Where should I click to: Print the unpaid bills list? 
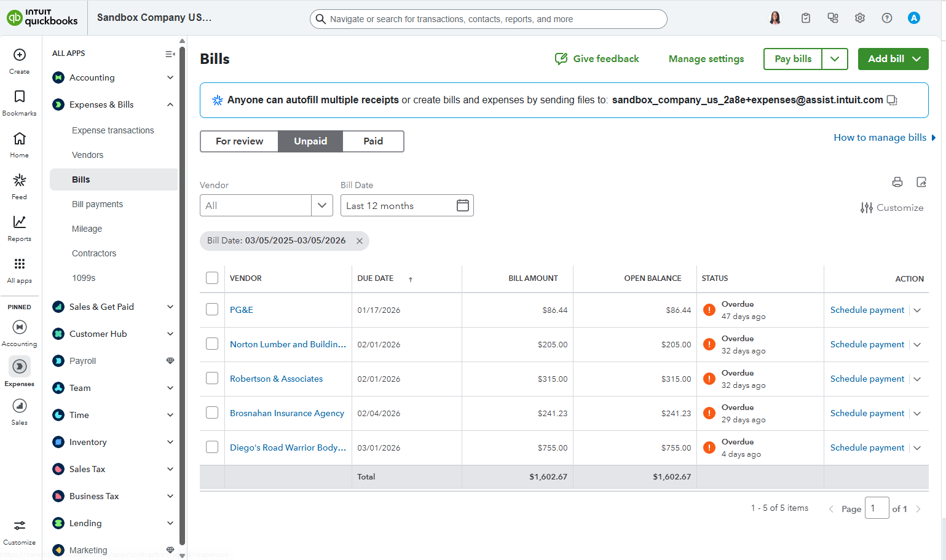click(897, 182)
